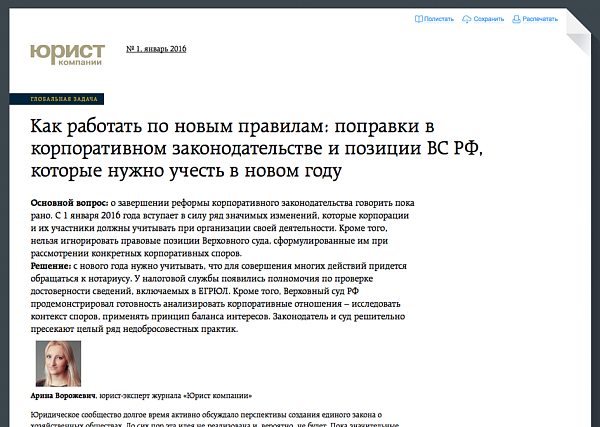Open the Сохранить link

[489, 19]
